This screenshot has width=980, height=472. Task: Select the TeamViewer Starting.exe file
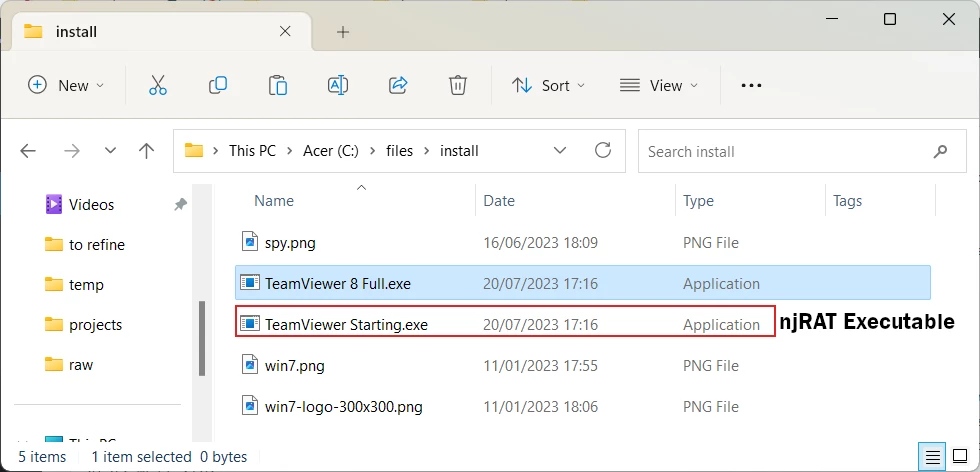pos(346,325)
